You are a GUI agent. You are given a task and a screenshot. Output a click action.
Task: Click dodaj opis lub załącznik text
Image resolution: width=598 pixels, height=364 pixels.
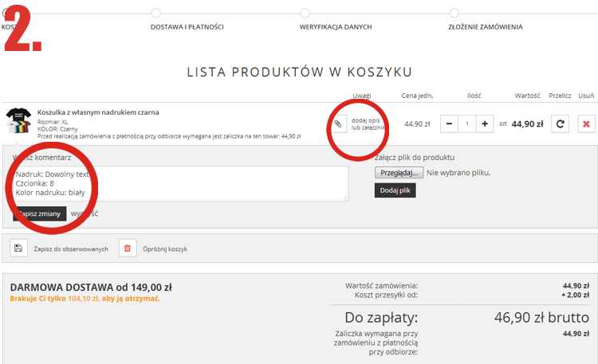(368, 123)
